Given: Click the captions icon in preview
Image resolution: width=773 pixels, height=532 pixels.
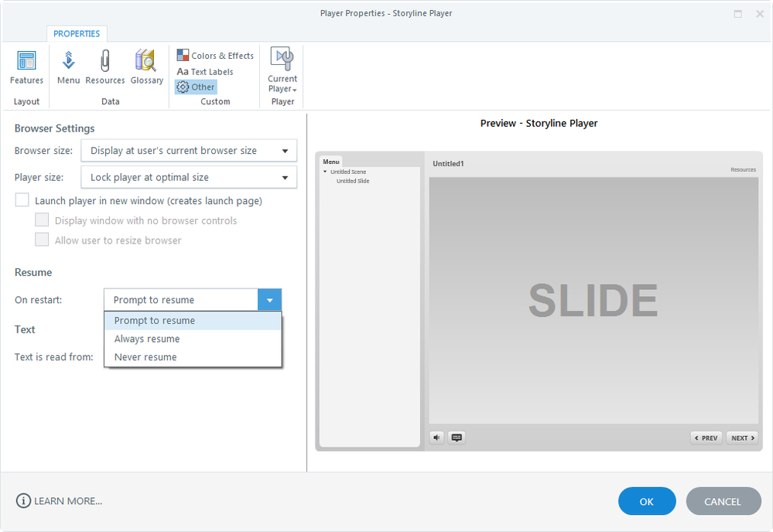Looking at the screenshot, I should click(x=457, y=438).
